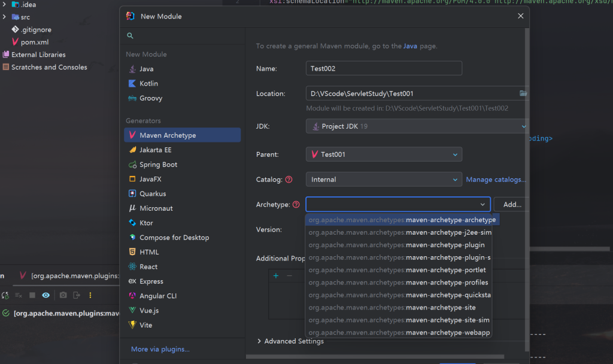Image resolution: width=613 pixels, height=364 pixels.
Task: Click the help icon beside Catalog label
Action: point(289,180)
